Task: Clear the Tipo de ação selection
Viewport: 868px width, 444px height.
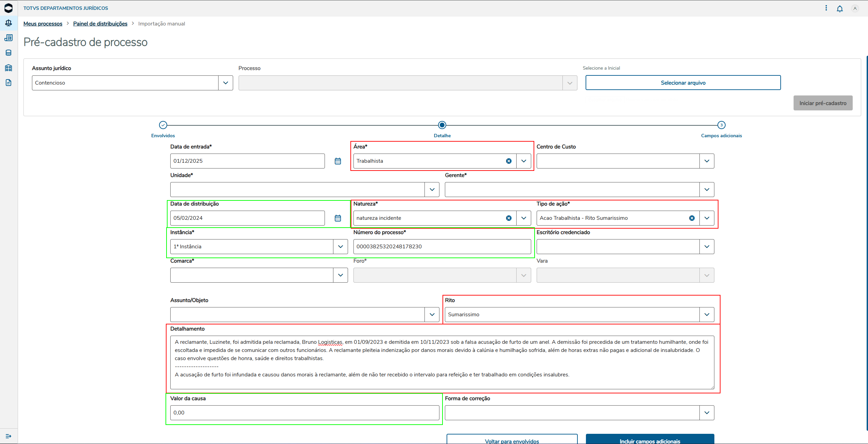Action: 692,218
